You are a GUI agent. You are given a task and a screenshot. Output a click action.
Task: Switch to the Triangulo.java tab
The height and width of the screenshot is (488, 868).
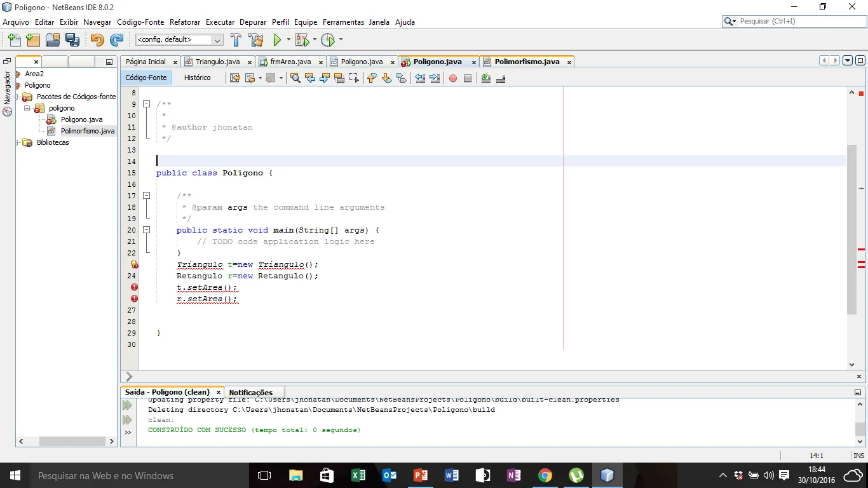[x=217, y=62]
